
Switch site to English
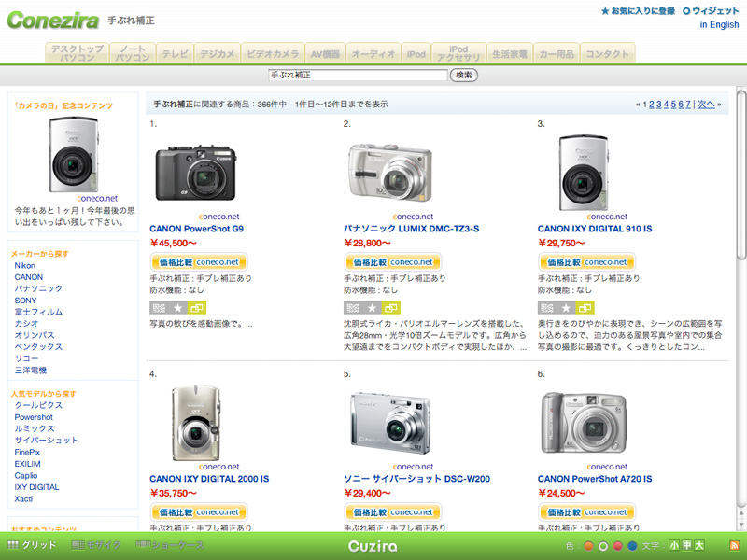[719, 25]
